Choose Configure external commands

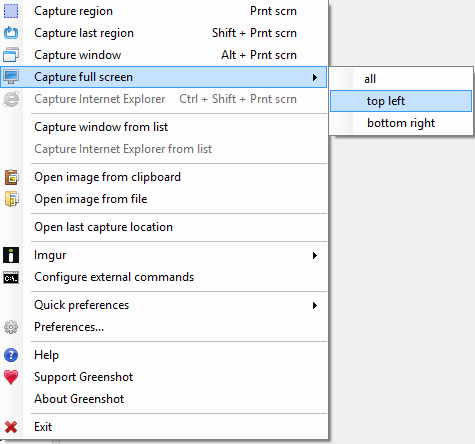pyautogui.click(x=163, y=277)
